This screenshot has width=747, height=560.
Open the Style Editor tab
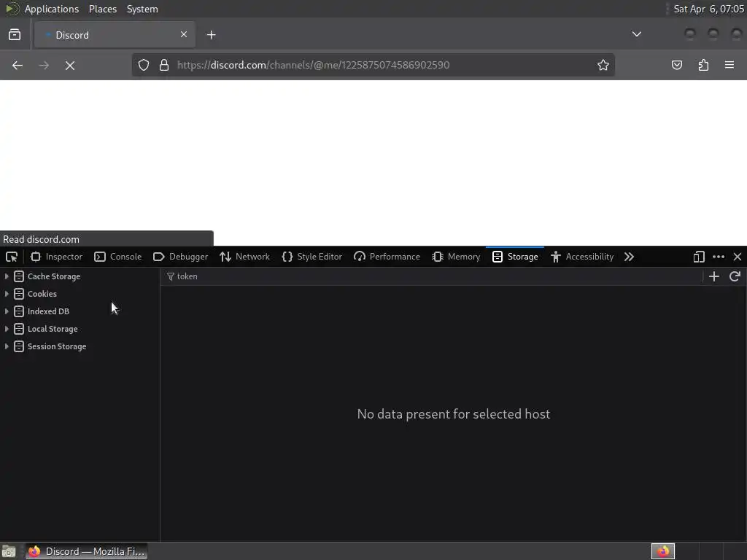312,257
